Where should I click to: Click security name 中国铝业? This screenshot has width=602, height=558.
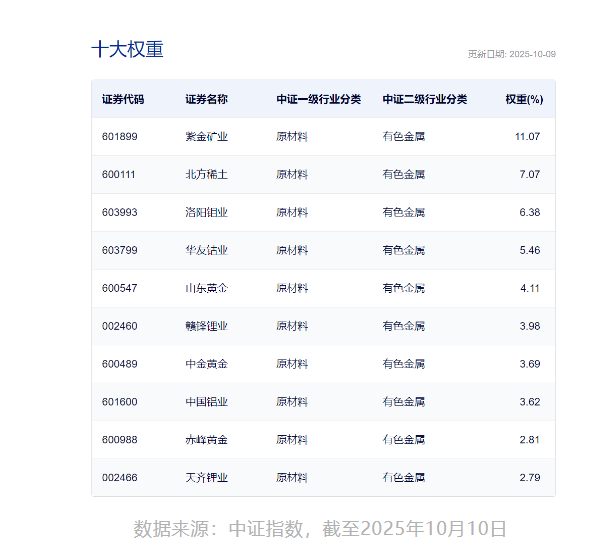click(207, 402)
